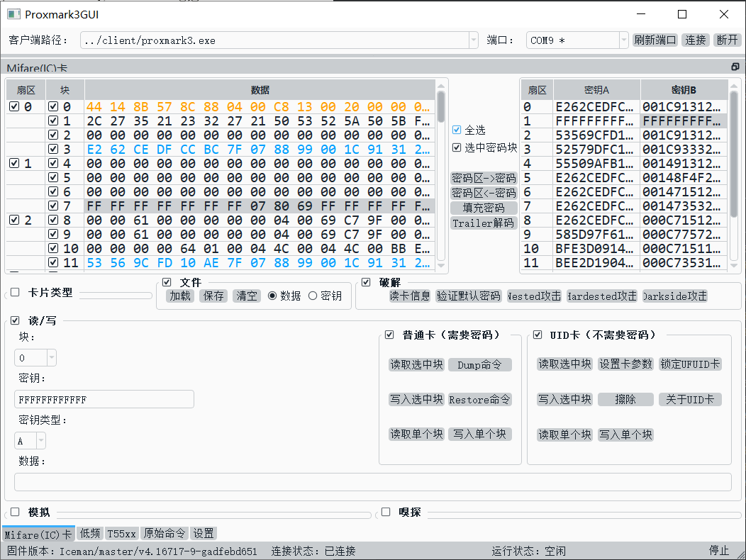746x560 pixels.
Task: Click the data table vertical scrollbar
Action: 441,177
